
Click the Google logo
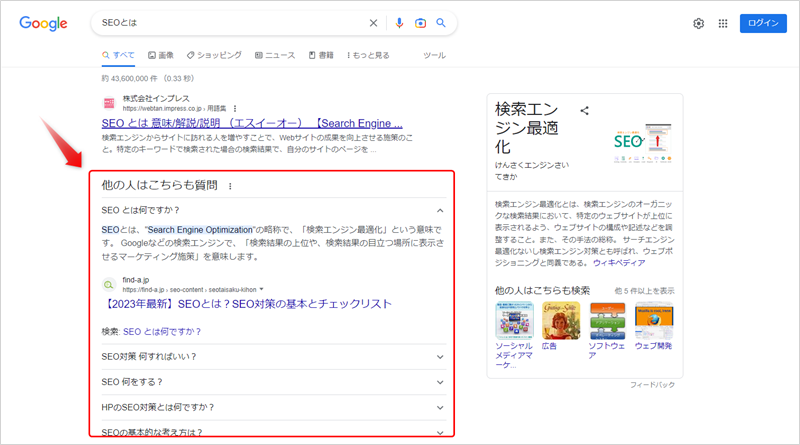[43, 23]
